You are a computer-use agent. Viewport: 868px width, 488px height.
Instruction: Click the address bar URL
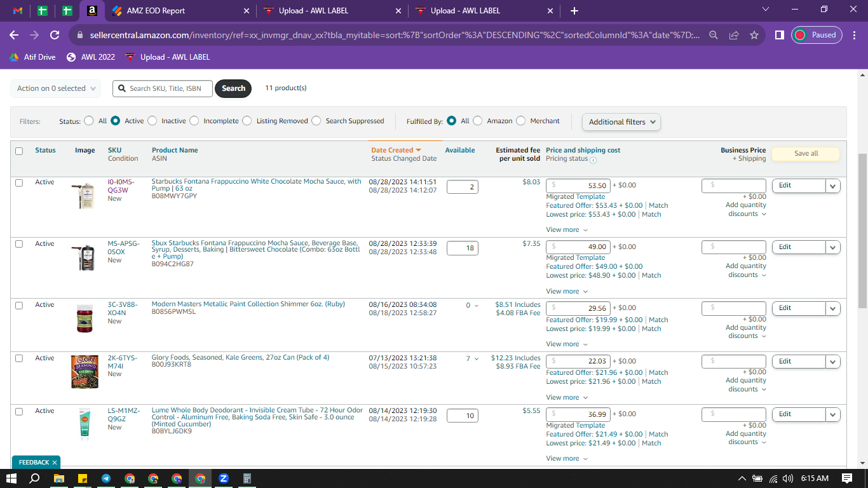[393, 36]
